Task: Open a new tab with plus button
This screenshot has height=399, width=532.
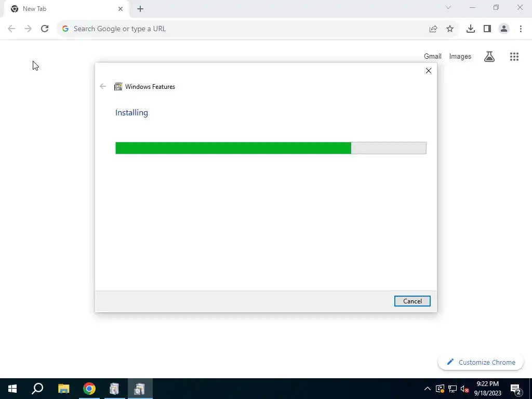Action: [x=140, y=9]
